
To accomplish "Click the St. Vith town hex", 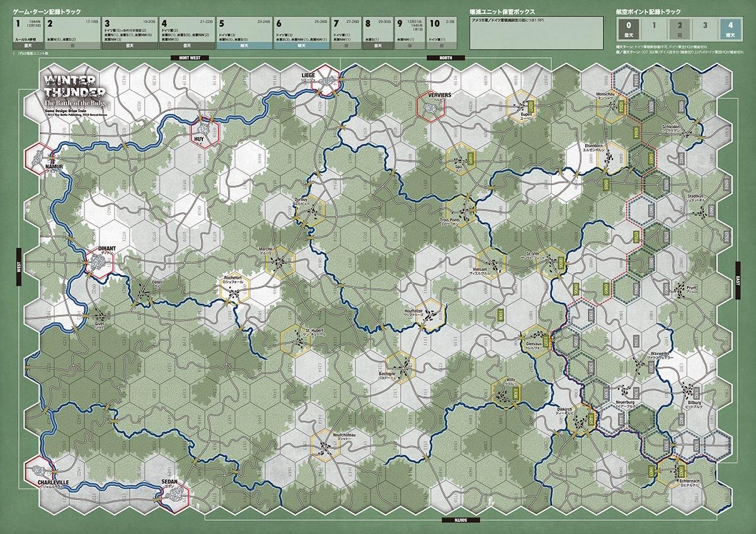I will pyautogui.click(x=553, y=261).
